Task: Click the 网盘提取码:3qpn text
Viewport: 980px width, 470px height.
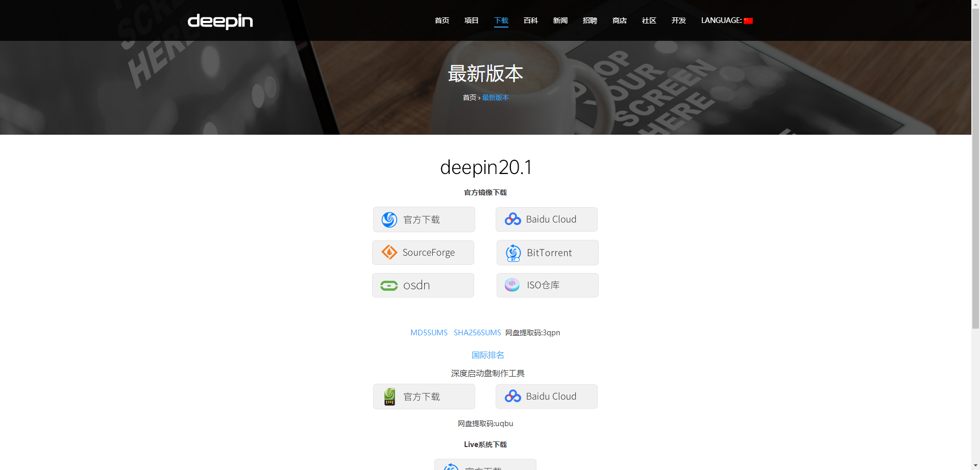Action: [533, 333]
